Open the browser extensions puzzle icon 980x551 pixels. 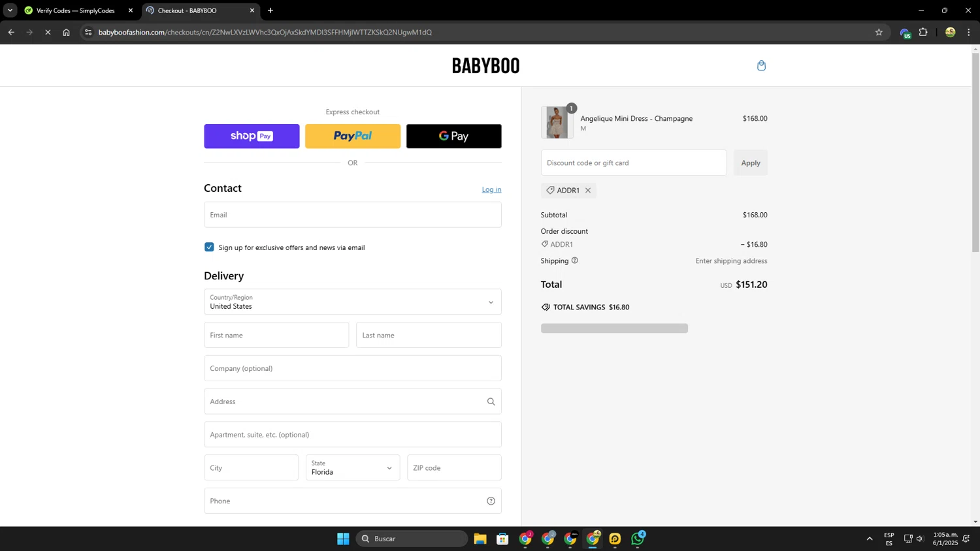923,32
